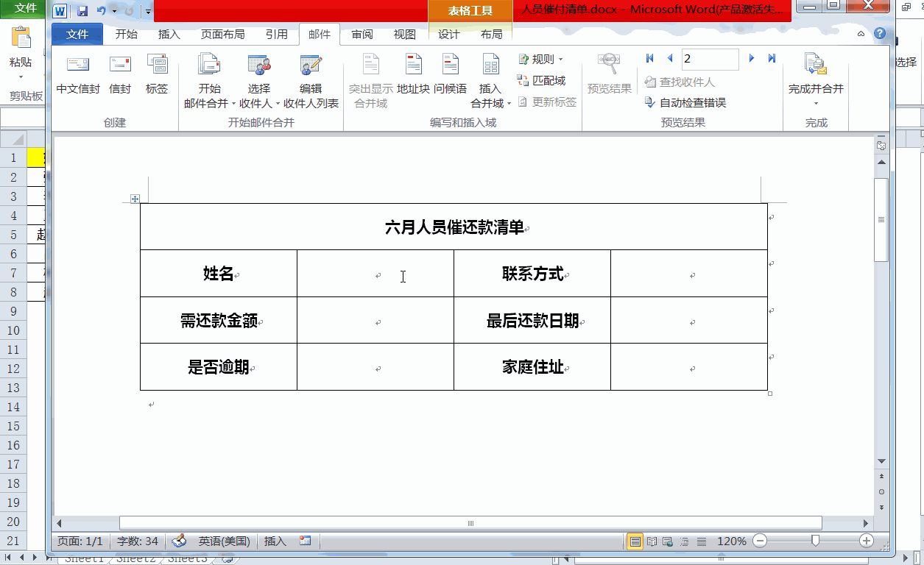The height and width of the screenshot is (565, 924).
Task: Click the table move handle
Action: tap(135, 199)
